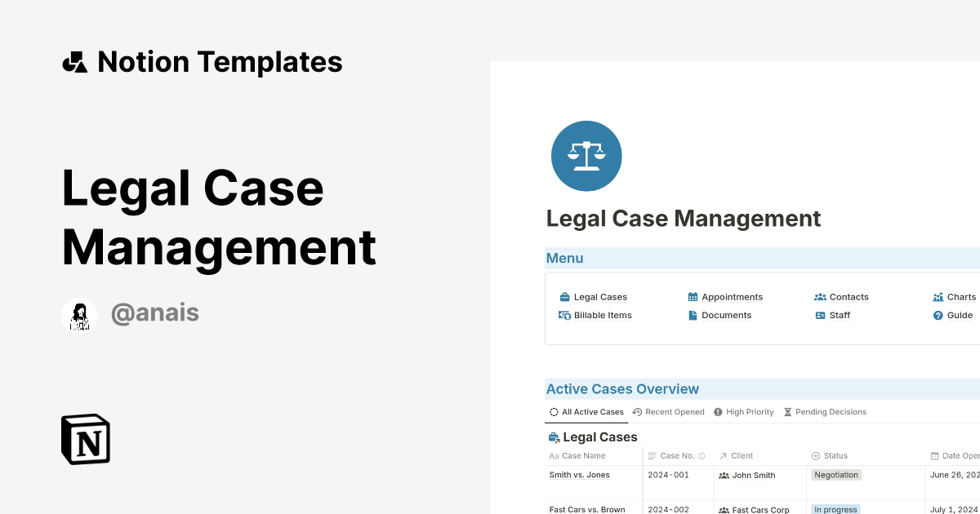Image resolution: width=980 pixels, height=514 pixels.
Task: Click the Contacts people icon
Action: (820, 296)
